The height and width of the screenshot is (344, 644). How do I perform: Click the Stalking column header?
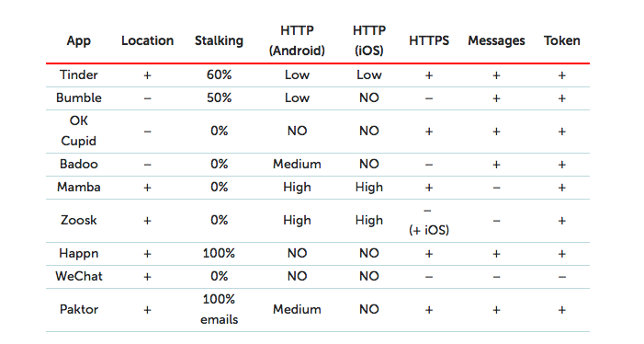219,40
